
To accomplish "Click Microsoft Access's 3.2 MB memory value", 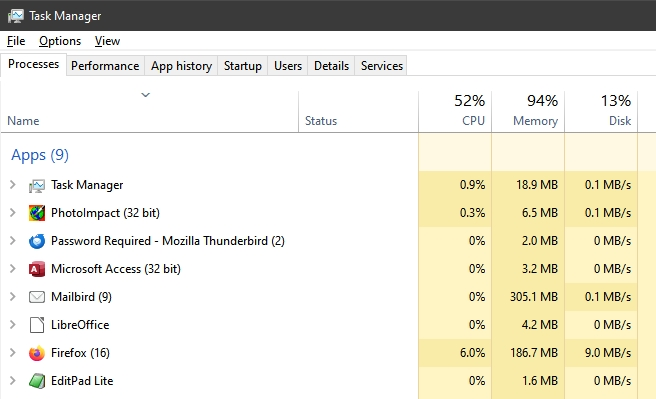I will coord(540,269).
